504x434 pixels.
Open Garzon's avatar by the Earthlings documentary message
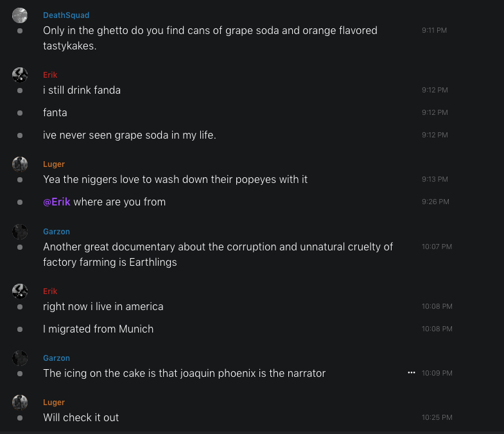[20, 231]
